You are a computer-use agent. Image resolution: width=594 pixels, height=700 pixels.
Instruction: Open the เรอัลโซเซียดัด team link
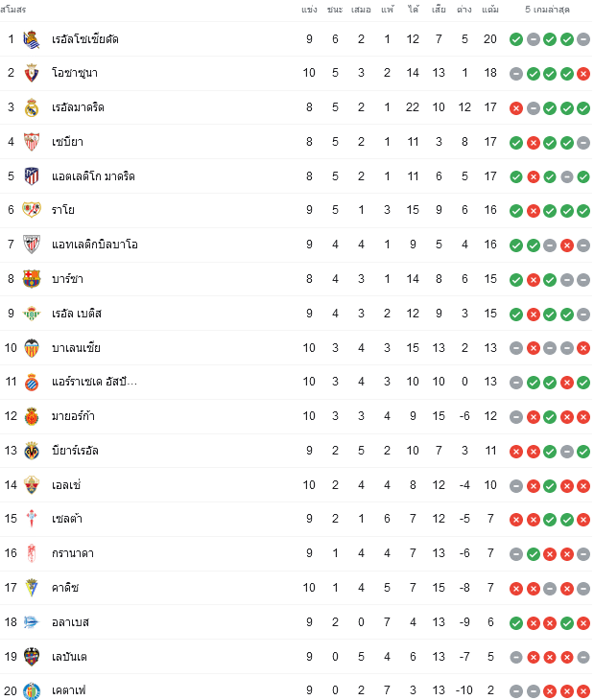pyautogui.click(x=84, y=39)
